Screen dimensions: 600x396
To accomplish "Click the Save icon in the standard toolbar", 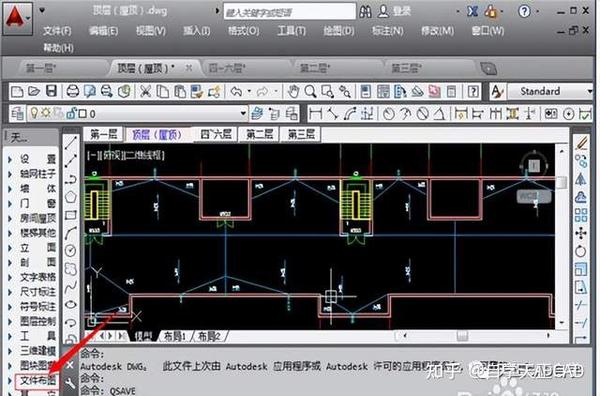I will click(x=51, y=91).
